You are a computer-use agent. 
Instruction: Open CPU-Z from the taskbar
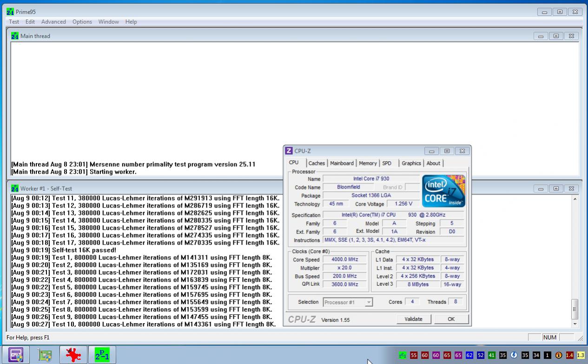(x=15, y=355)
